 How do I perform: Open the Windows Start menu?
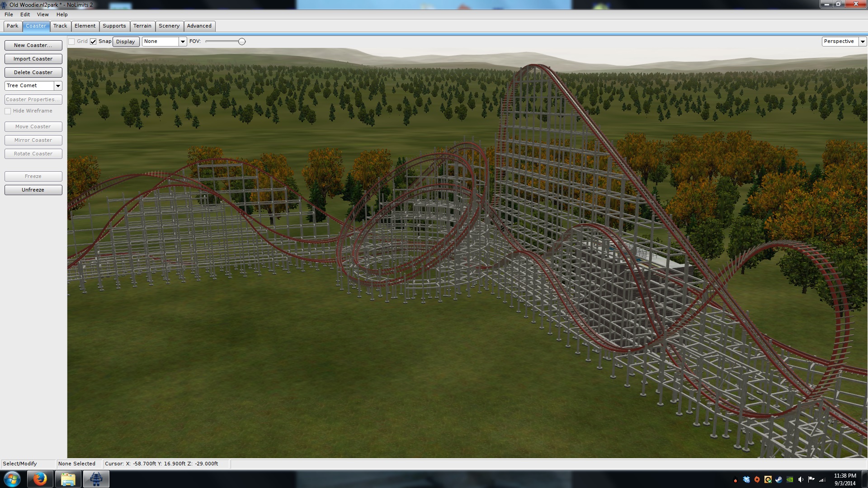12,479
